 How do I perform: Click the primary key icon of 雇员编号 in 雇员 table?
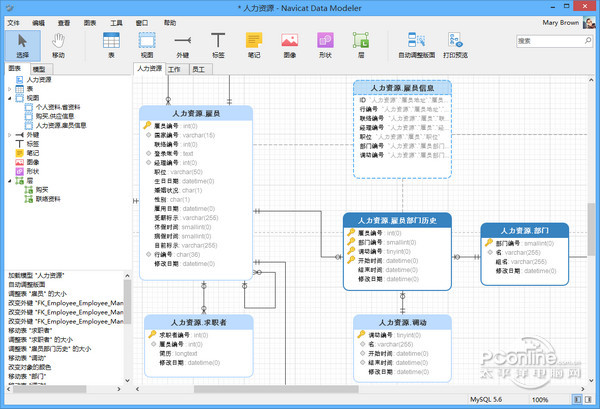[147, 125]
